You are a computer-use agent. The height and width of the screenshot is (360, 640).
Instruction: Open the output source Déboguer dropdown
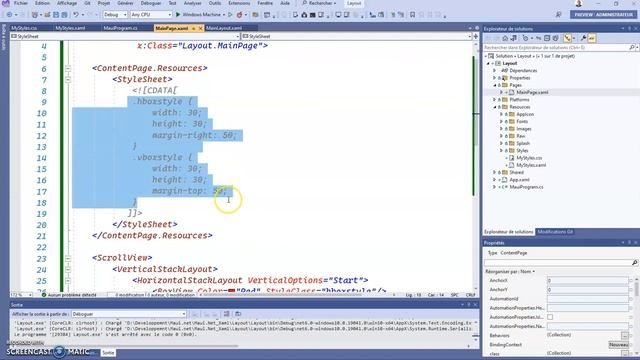(x=129, y=314)
